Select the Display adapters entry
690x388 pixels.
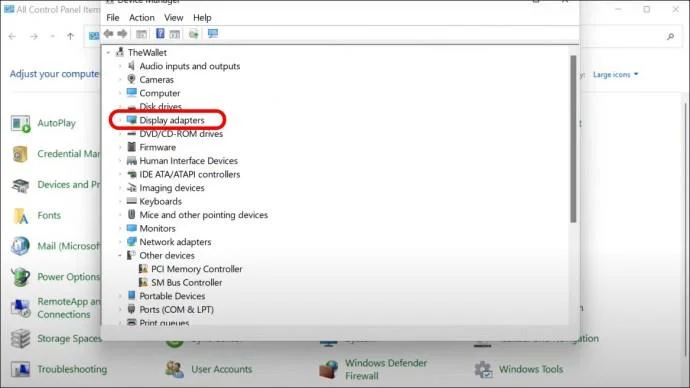point(172,120)
